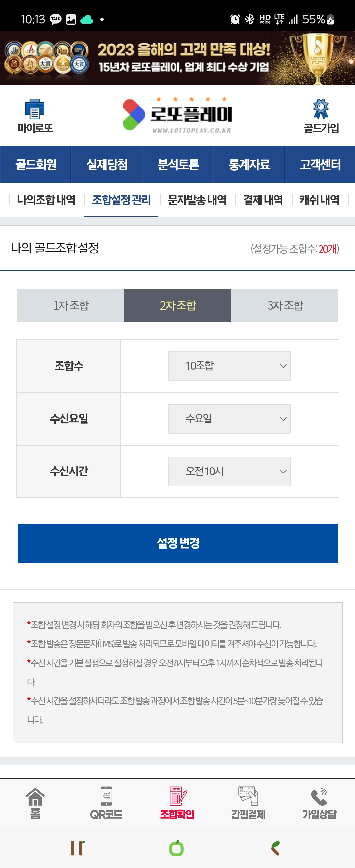Select the 3차조합 tab
355x868 pixels.
[285, 306]
